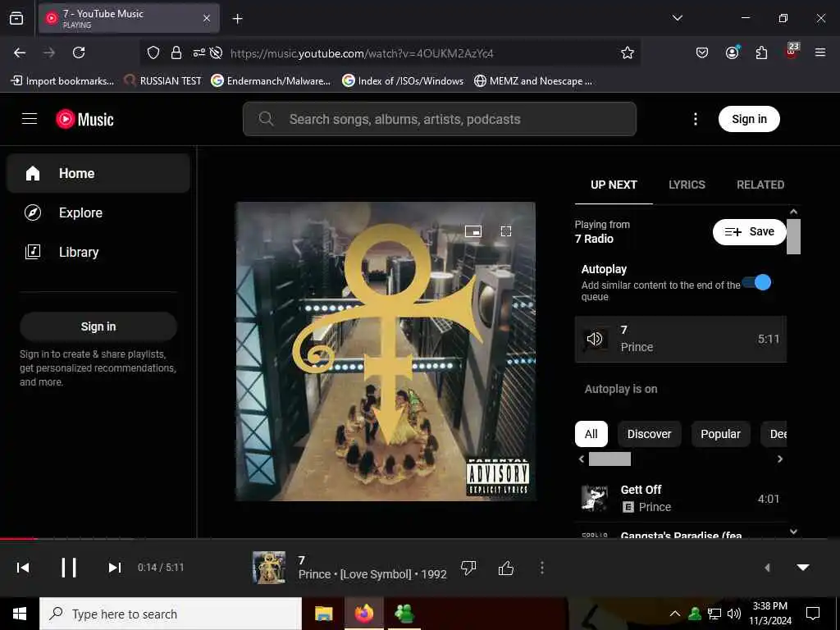Skip to the previous track

23,568
